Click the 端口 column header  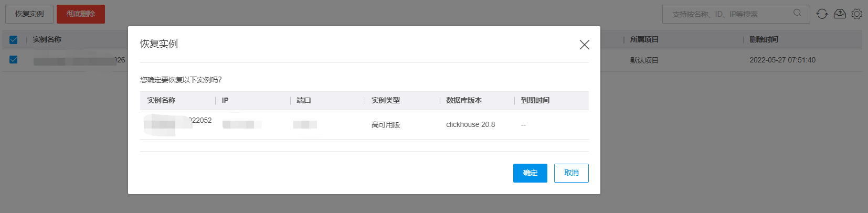coord(304,101)
